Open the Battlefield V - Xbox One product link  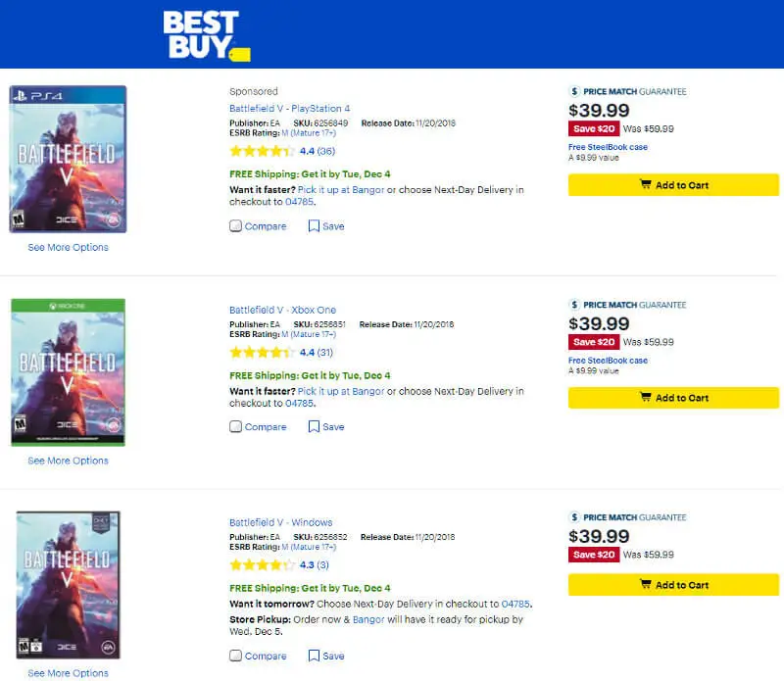coord(282,309)
